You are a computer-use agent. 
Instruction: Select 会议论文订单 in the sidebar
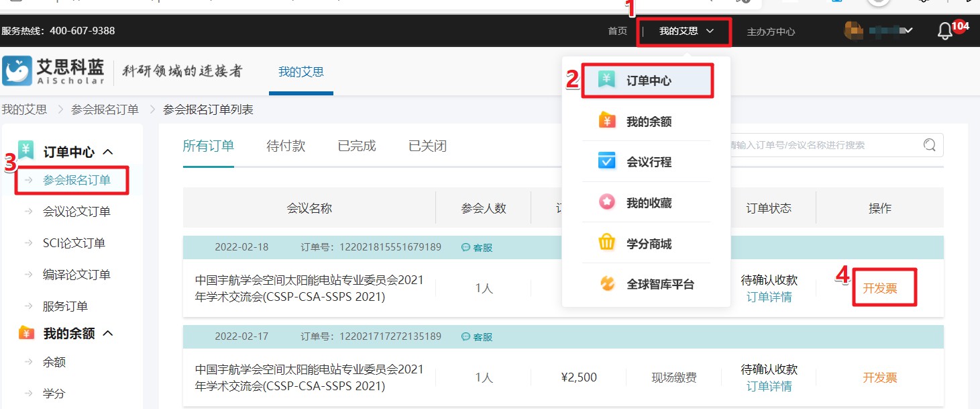pyautogui.click(x=76, y=212)
